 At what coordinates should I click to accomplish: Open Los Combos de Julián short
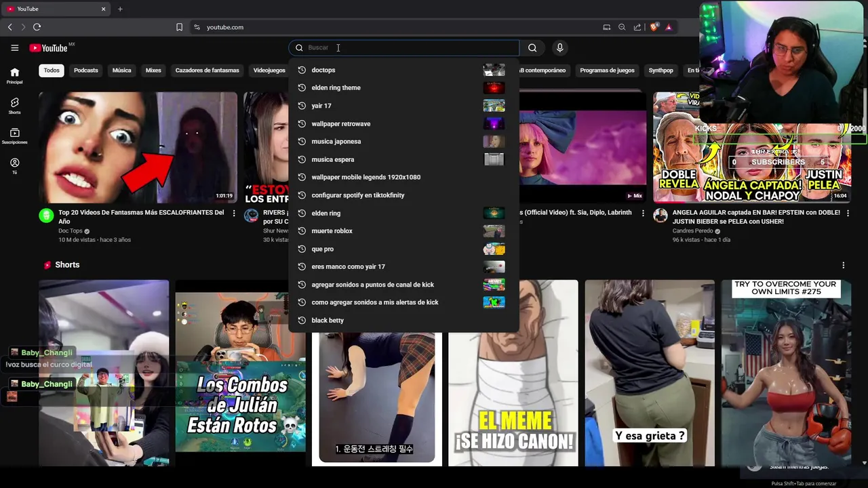(241, 373)
